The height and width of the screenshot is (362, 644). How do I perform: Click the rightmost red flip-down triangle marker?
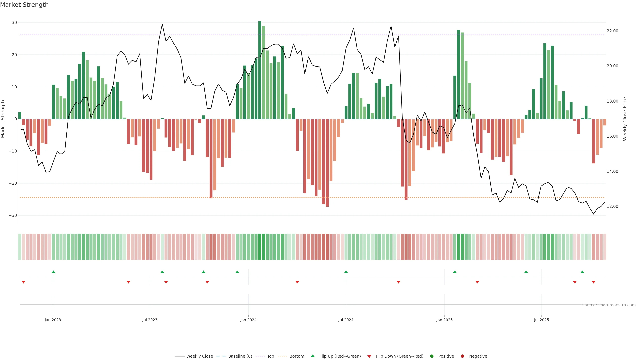[x=594, y=282]
